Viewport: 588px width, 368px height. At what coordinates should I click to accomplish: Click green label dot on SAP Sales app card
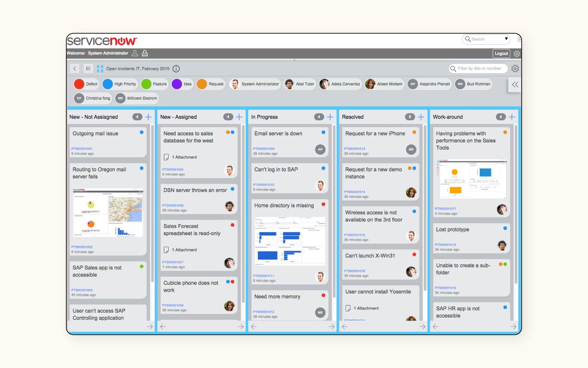(141, 266)
